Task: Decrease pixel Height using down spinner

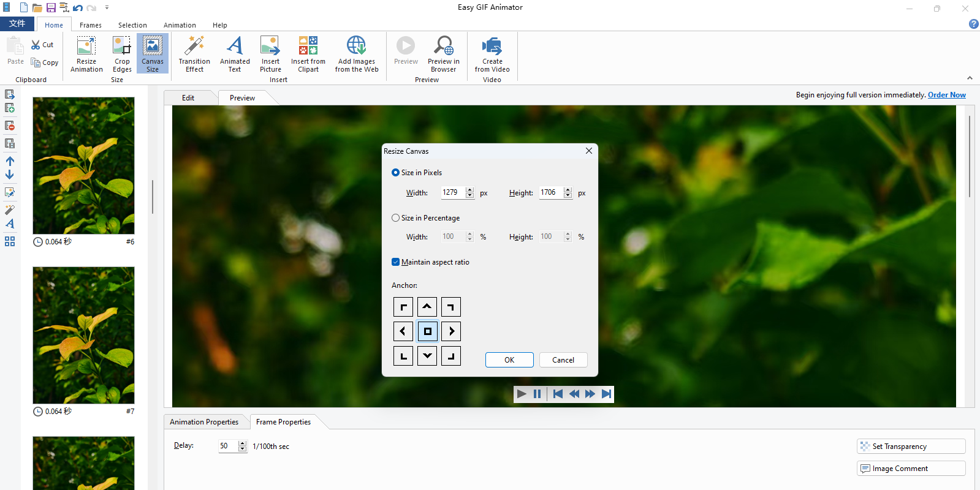Action: pos(568,195)
